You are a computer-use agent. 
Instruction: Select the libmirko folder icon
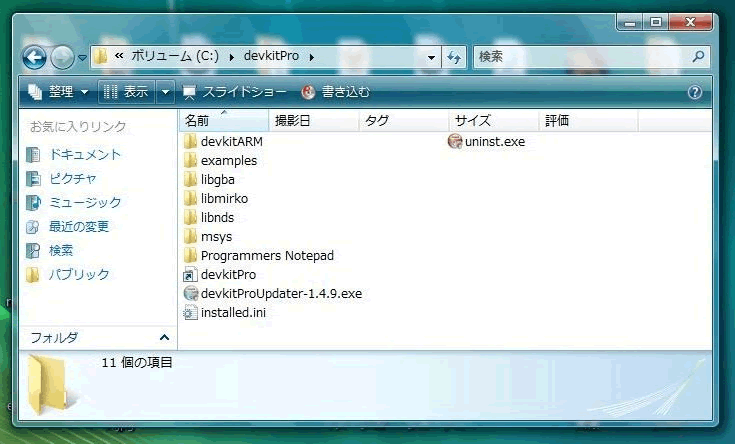coord(190,198)
